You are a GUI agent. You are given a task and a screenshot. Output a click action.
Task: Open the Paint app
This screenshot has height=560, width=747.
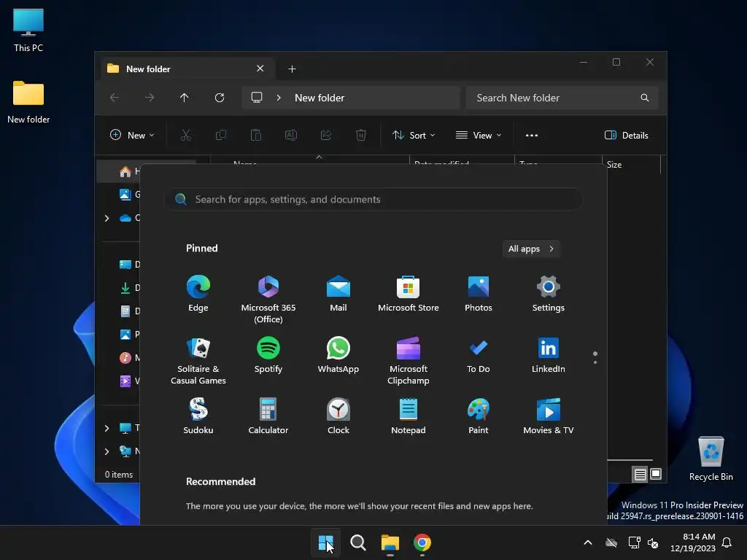tap(479, 416)
